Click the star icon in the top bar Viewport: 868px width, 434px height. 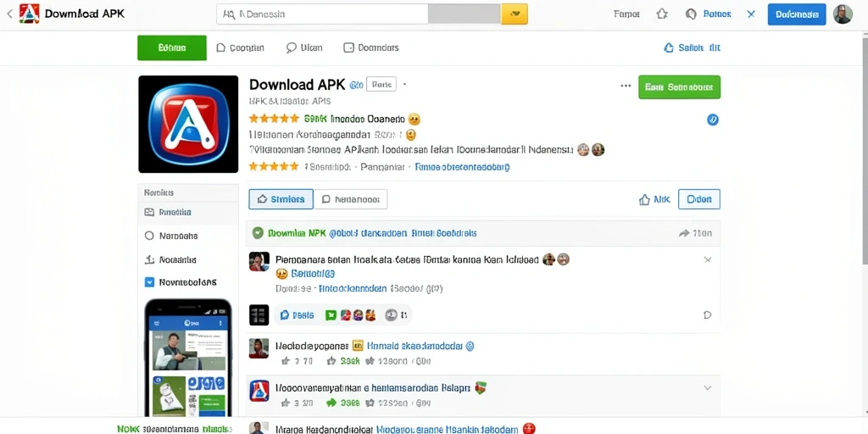[x=662, y=14]
